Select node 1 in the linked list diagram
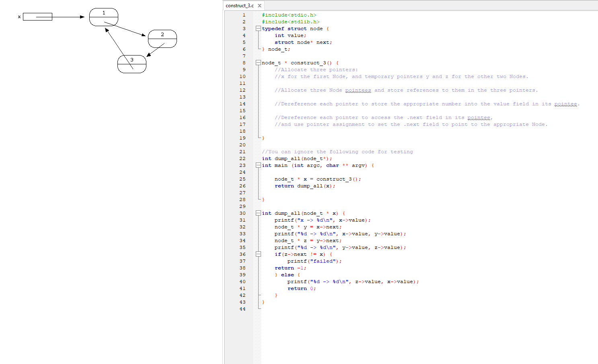The height and width of the screenshot is (364, 598). 104,16
